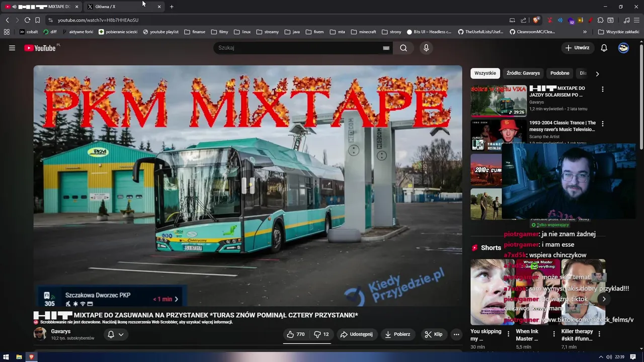Open the 'minecraft' bookmarks folder
This screenshot has height=362, width=644.
363,32
